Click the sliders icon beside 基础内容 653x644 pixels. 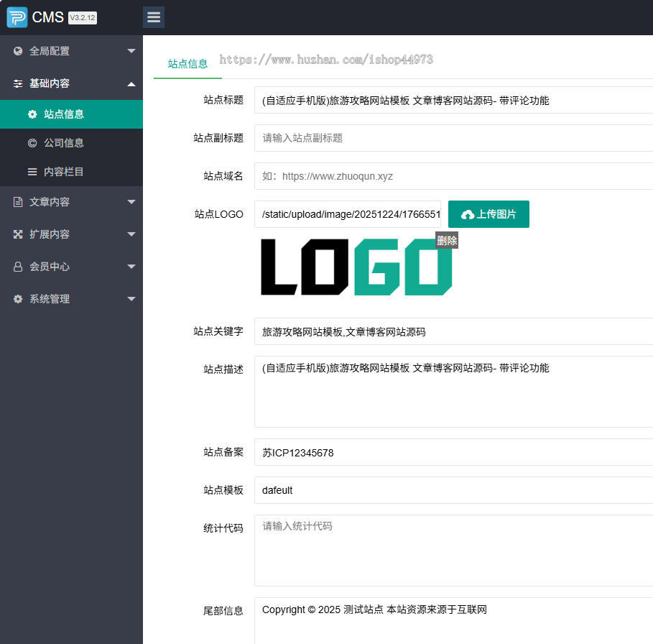(x=18, y=83)
